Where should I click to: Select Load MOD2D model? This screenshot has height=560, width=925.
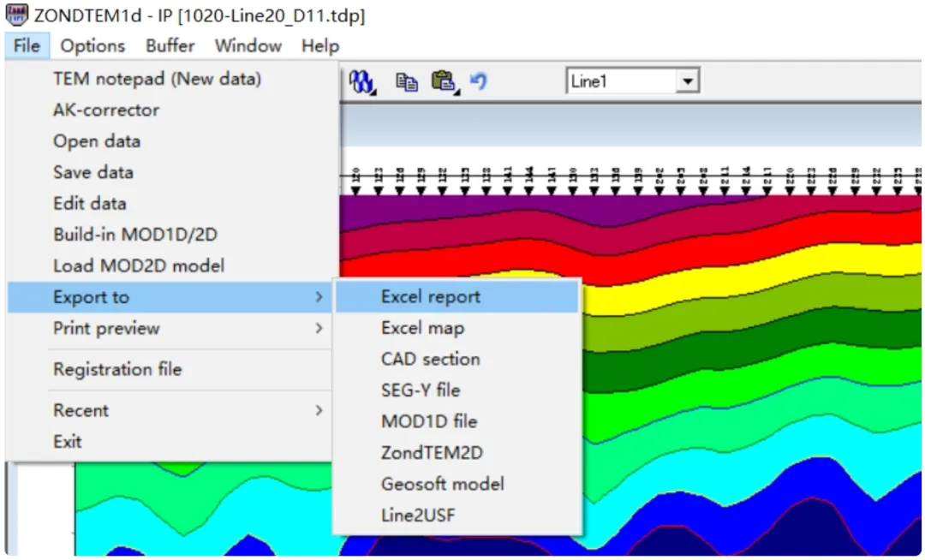[170, 265]
